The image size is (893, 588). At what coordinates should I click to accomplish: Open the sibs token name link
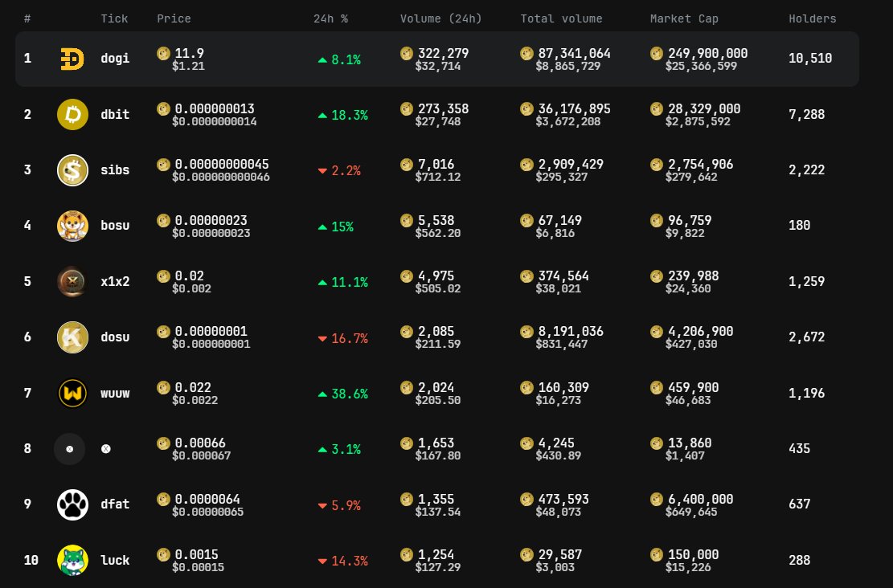(115, 169)
